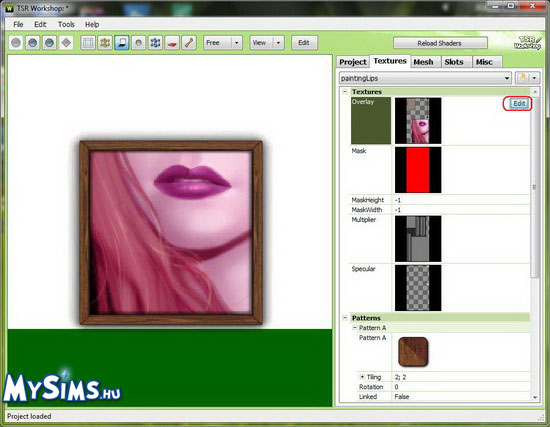Screen dimensions: 550x427
Task: Click the MaskHeight value field
Action: pyautogui.click(x=461, y=200)
